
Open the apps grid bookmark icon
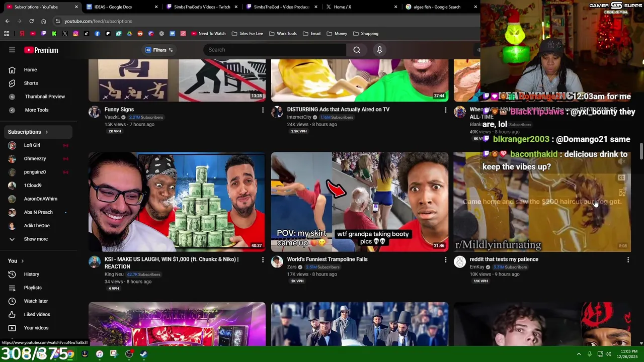coord(7,34)
